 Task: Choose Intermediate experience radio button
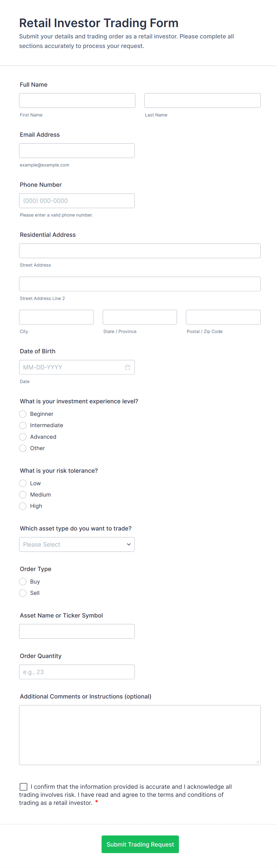coord(23,425)
